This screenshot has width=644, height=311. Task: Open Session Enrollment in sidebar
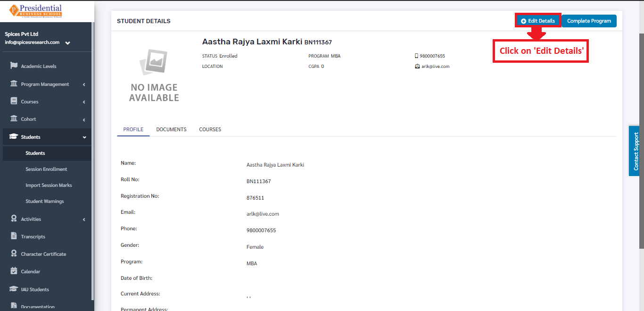[46, 169]
